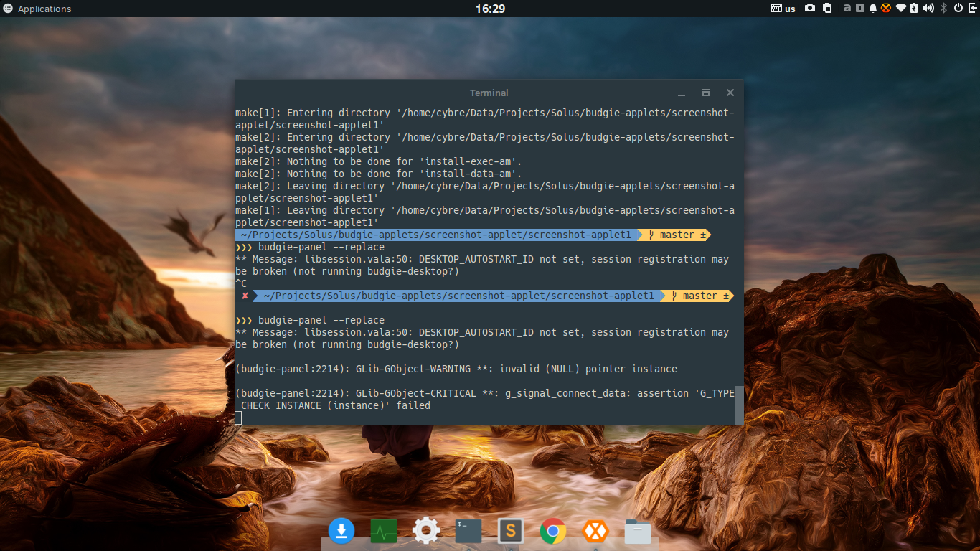980x551 pixels.
Task: Open Settings gear icon in dock
Action: (426, 531)
